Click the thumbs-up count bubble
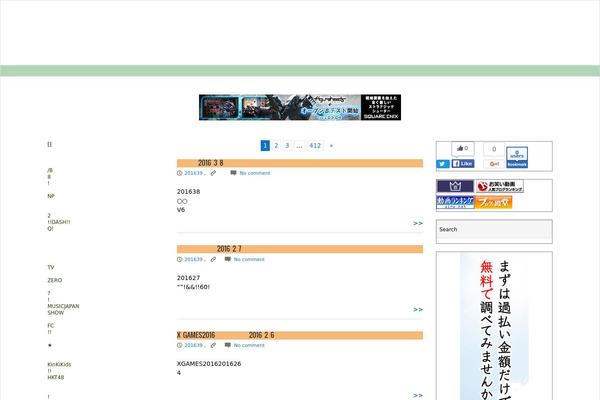 pyautogui.click(x=463, y=149)
